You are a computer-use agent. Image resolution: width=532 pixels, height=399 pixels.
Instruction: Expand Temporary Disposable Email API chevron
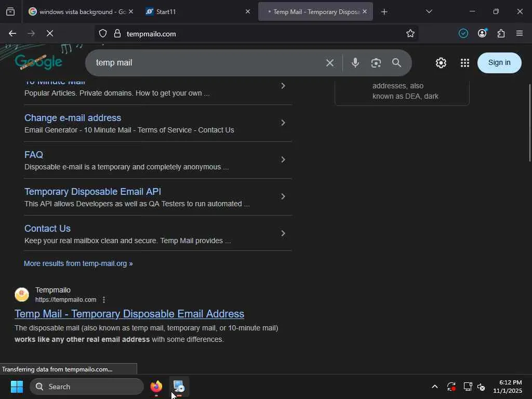pos(283,196)
